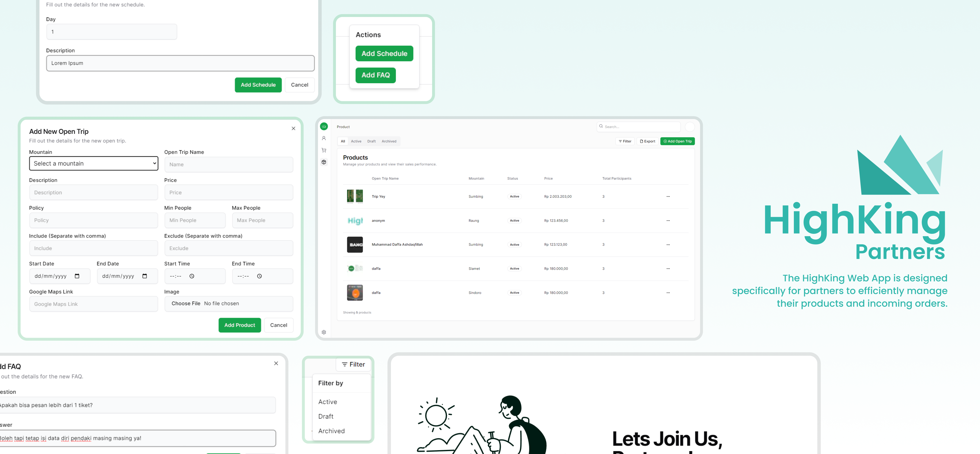Click the Add Schedule icon in Actions panel
Viewport: 980px width, 454px height.
pos(384,53)
